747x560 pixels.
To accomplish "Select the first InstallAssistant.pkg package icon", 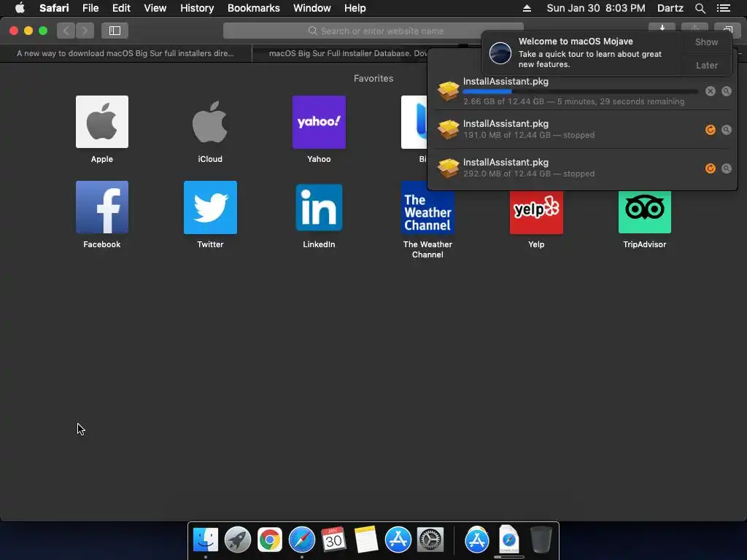I will [449, 91].
